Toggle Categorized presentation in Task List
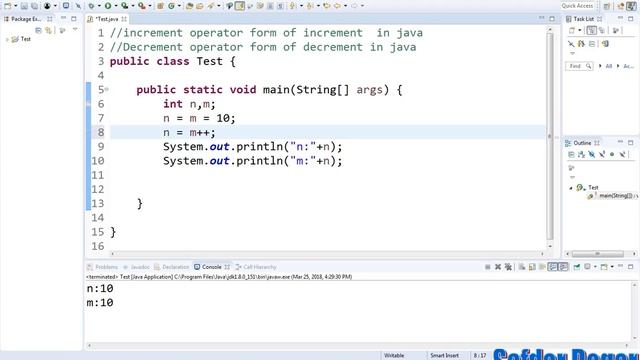 [591, 31]
